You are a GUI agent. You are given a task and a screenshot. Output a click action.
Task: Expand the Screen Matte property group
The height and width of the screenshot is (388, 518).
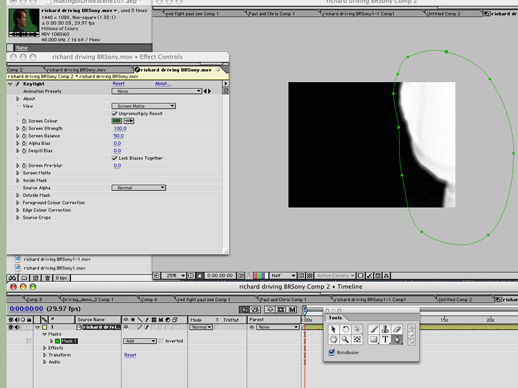click(x=18, y=173)
